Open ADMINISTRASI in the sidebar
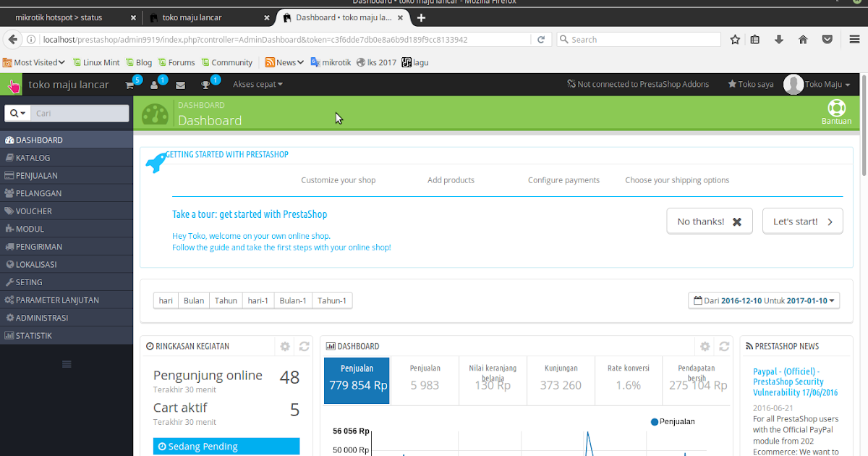The width and height of the screenshot is (868, 456). 67,318
